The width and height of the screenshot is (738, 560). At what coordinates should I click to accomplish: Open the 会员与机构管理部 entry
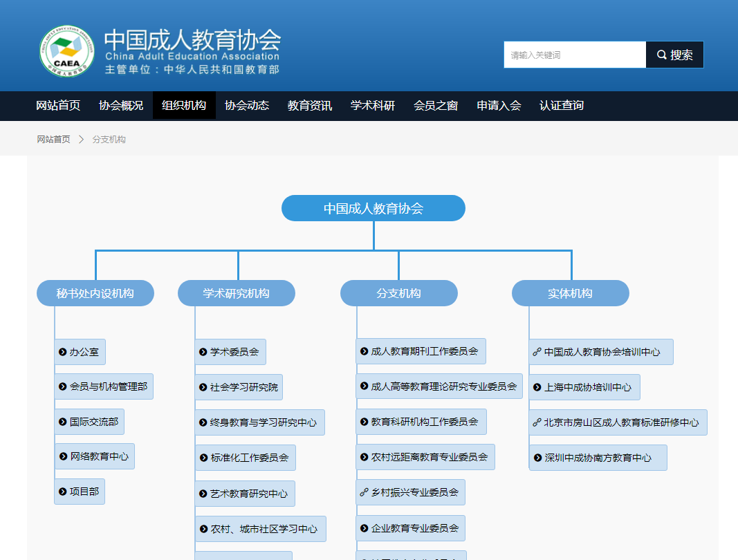[x=104, y=386]
